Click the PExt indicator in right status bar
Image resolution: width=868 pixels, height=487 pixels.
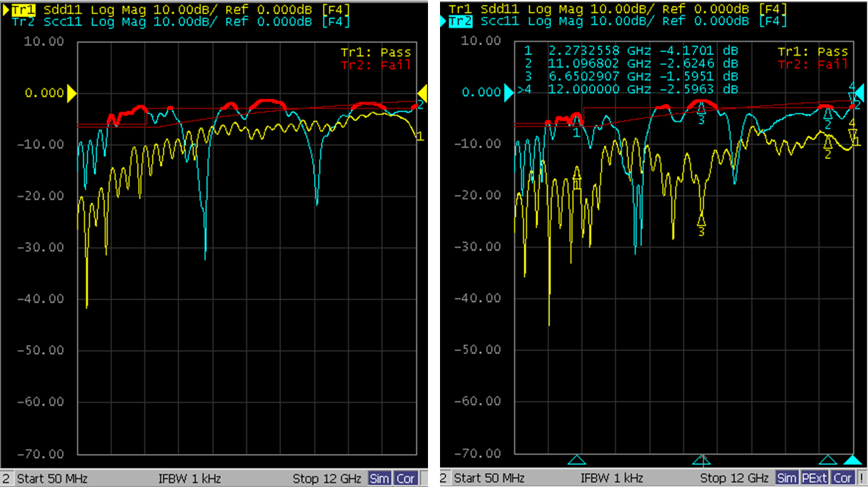(815, 478)
